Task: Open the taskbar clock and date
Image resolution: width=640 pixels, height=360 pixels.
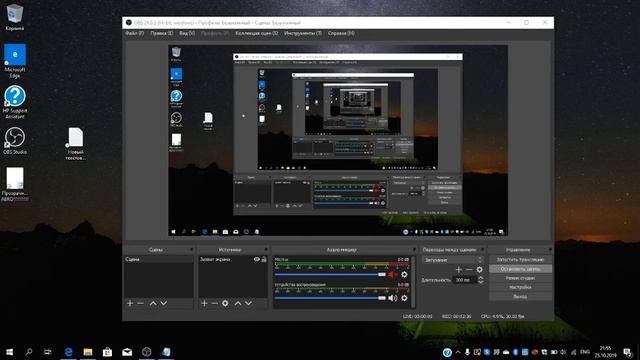Action: (605, 352)
